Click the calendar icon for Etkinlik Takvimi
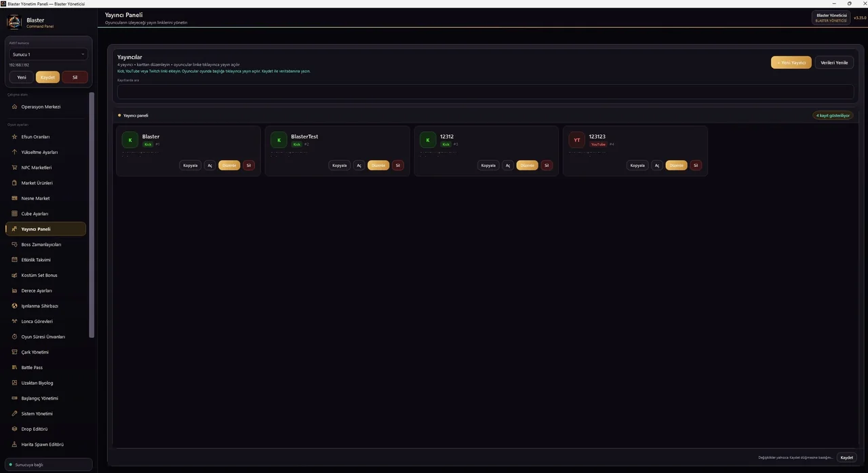Image resolution: width=868 pixels, height=473 pixels. coord(15,260)
